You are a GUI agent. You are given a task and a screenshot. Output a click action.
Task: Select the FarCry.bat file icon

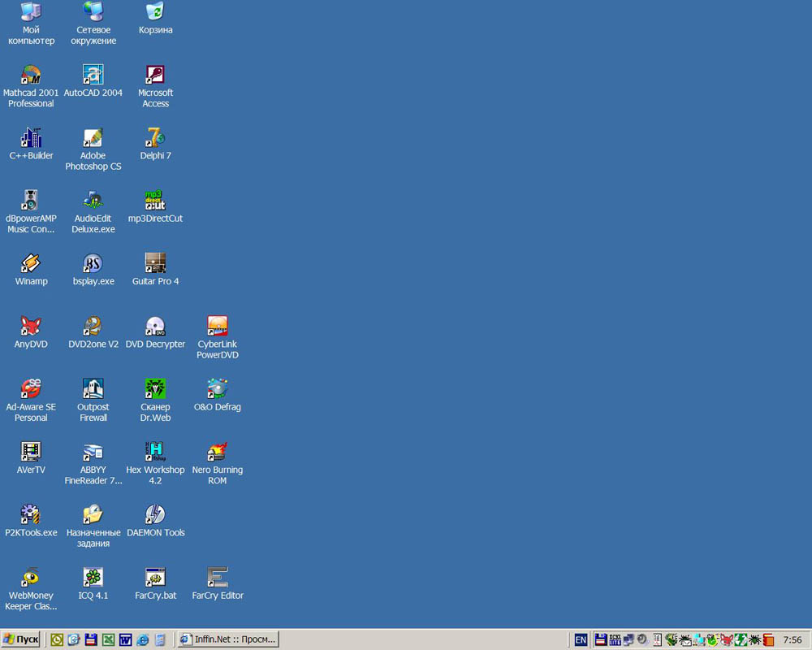(x=155, y=583)
